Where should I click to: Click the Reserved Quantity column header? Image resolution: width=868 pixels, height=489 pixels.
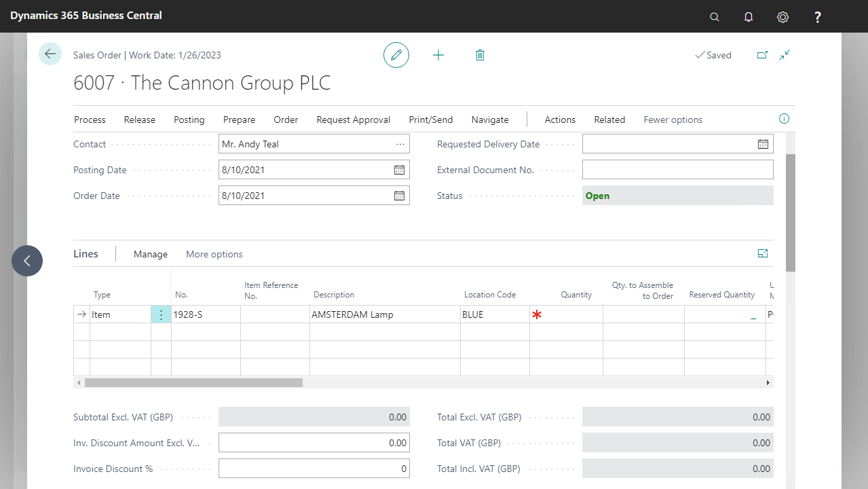(722, 295)
